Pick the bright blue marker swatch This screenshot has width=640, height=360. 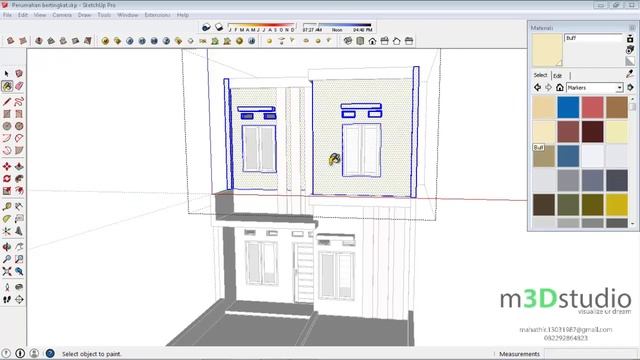pos(568,107)
